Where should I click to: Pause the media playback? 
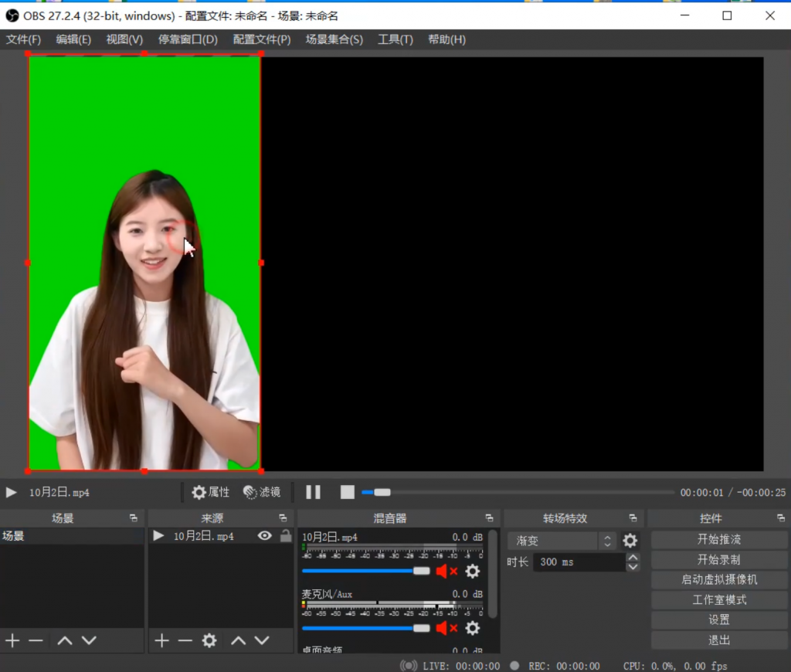(x=313, y=492)
